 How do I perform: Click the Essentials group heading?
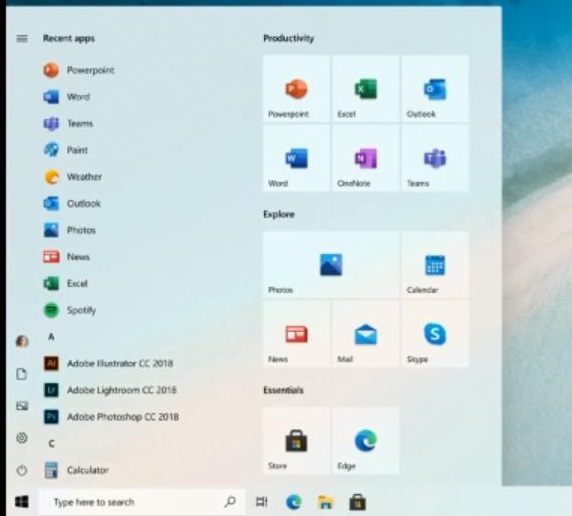[x=283, y=390]
